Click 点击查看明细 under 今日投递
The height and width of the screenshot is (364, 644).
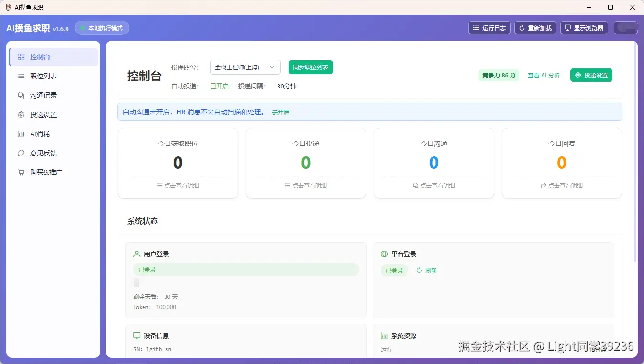[x=306, y=185]
